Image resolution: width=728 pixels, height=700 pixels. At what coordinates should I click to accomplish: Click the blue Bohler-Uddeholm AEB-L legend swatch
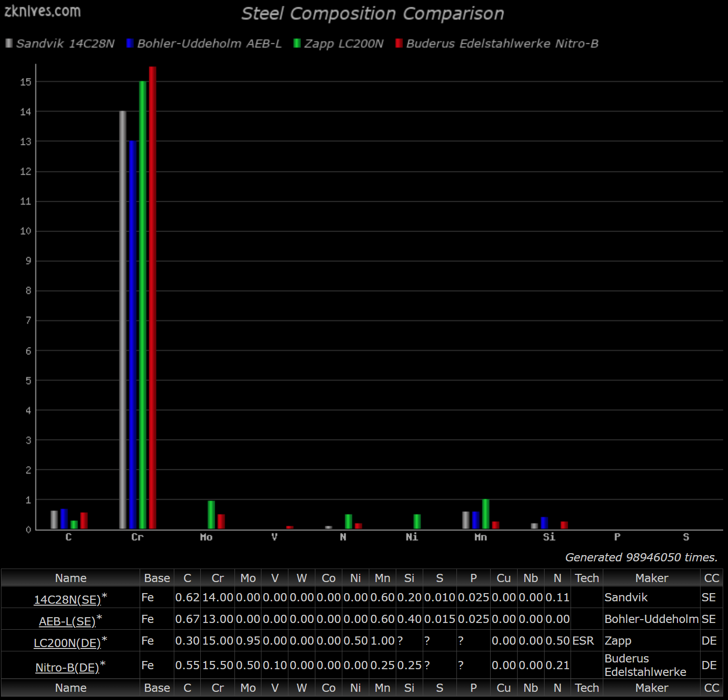pos(130,43)
